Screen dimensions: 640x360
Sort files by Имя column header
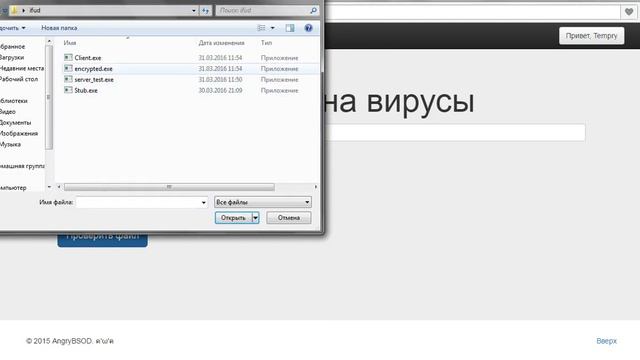pos(70,43)
